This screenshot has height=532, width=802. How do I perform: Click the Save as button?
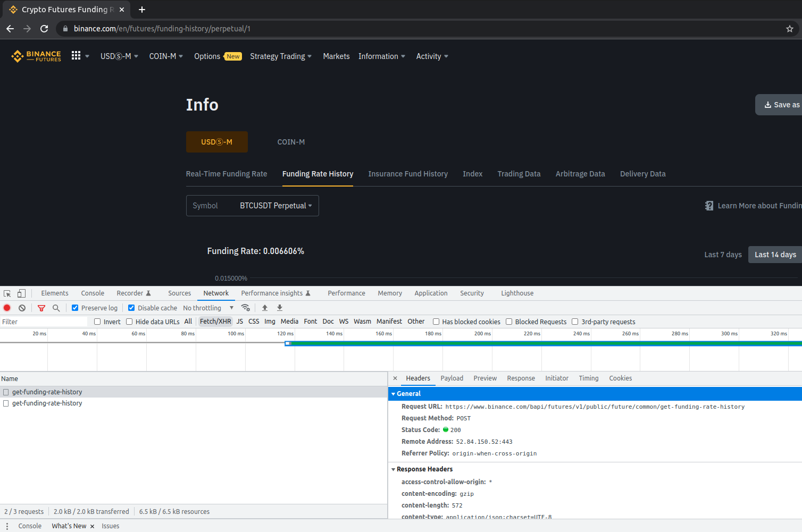point(779,105)
